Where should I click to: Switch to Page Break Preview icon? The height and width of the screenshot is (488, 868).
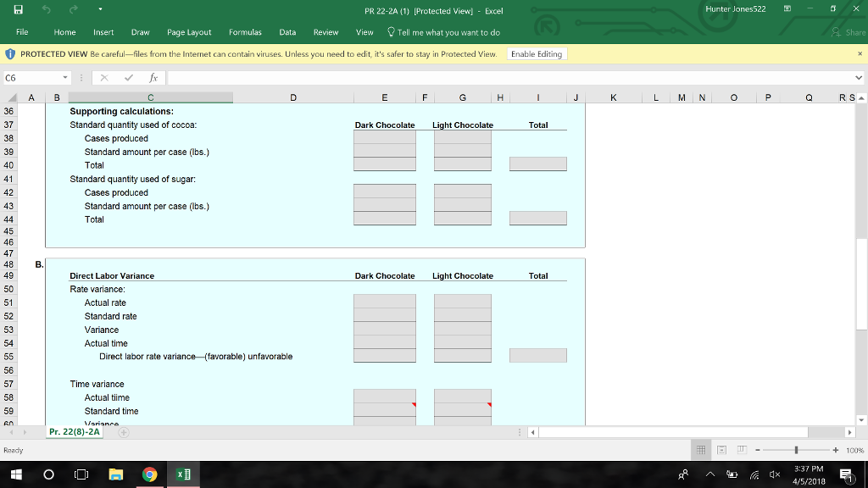coord(742,450)
